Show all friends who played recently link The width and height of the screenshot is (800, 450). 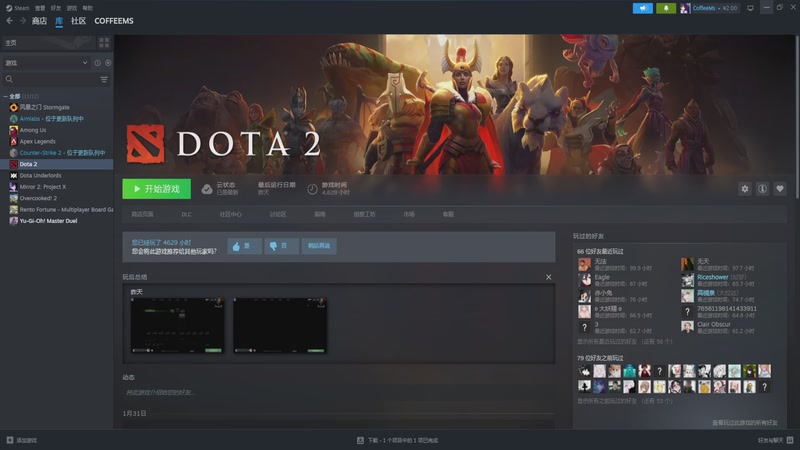624,341
